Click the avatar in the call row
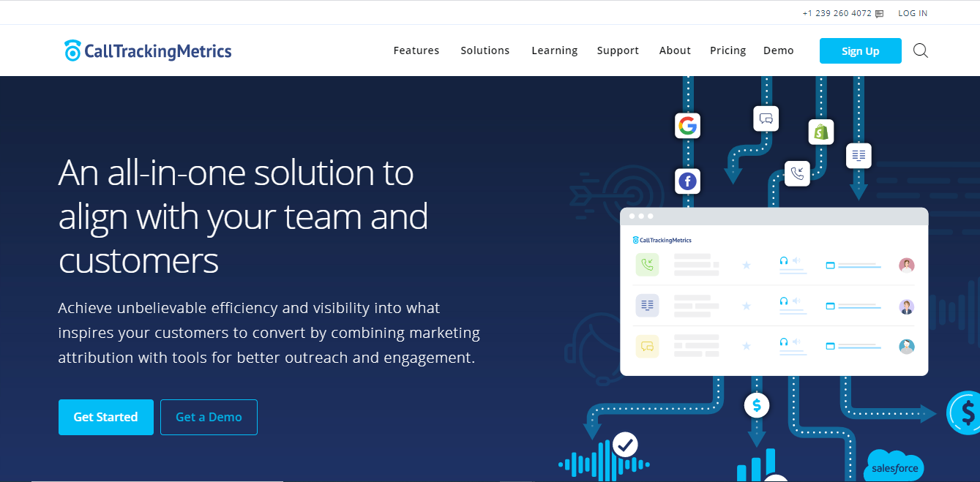Image resolution: width=980 pixels, height=482 pixels. 907,266
